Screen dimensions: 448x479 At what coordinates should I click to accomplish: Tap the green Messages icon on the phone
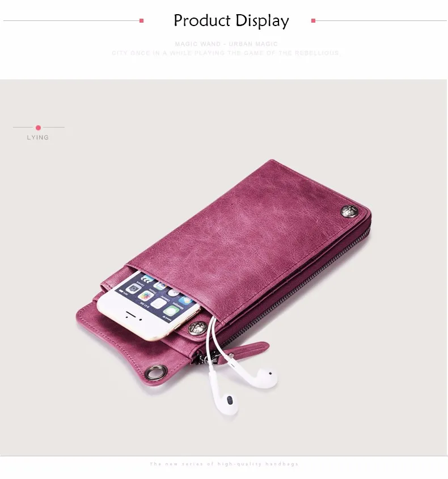pos(171,311)
